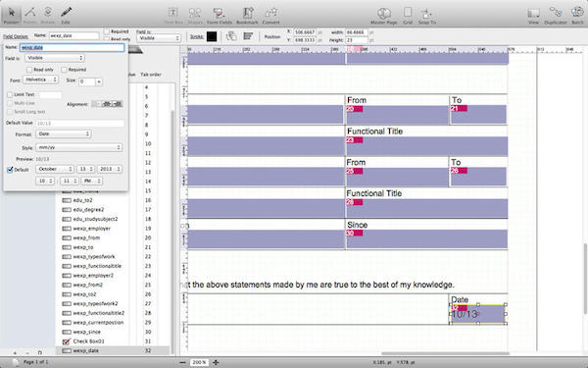
Task: Click the black Stroke color swatch
Action: click(212, 36)
